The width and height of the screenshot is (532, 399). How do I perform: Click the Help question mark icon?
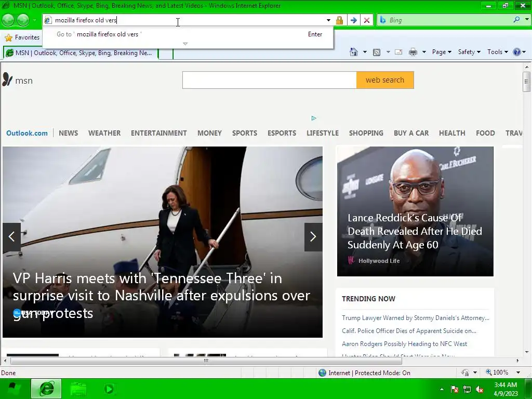tap(517, 52)
